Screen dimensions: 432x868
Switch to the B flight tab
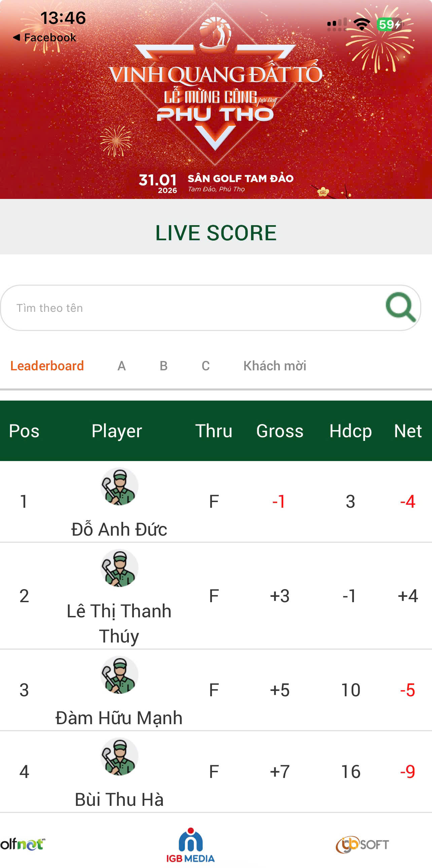point(164,366)
